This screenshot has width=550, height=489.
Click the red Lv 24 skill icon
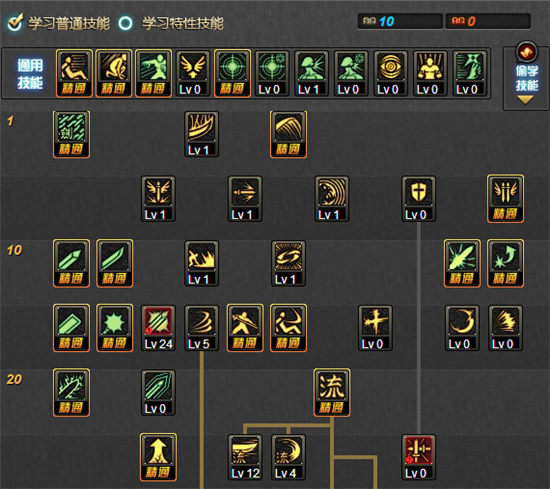point(158,328)
